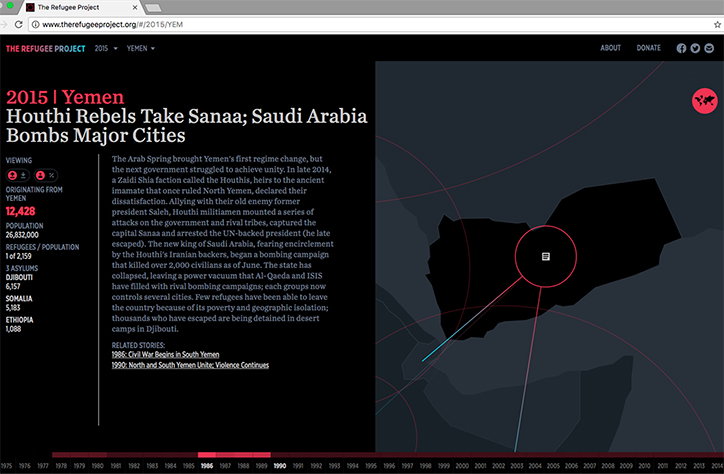Click The Refugee Project logo
This screenshot has height=474, width=724.
coord(45,48)
